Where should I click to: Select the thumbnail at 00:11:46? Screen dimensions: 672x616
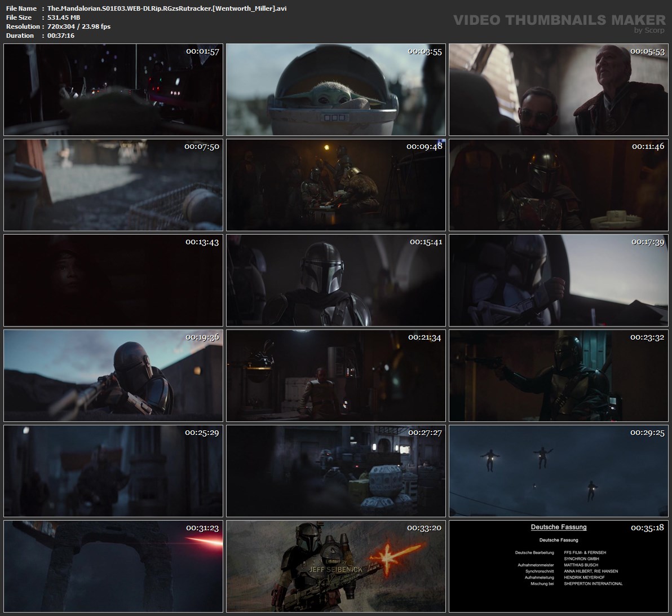tap(559, 185)
